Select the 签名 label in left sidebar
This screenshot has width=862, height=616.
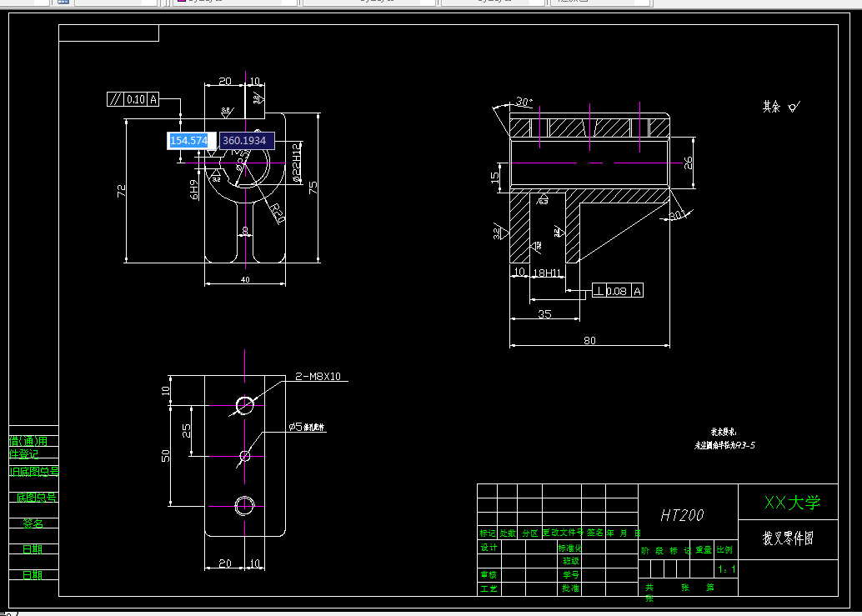point(33,523)
